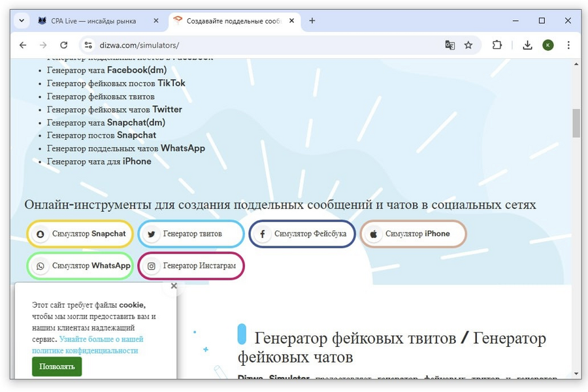The width and height of the screenshot is (588, 392).
Task: Open Генератор фейковых постов TikTok link
Action: click(x=116, y=83)
